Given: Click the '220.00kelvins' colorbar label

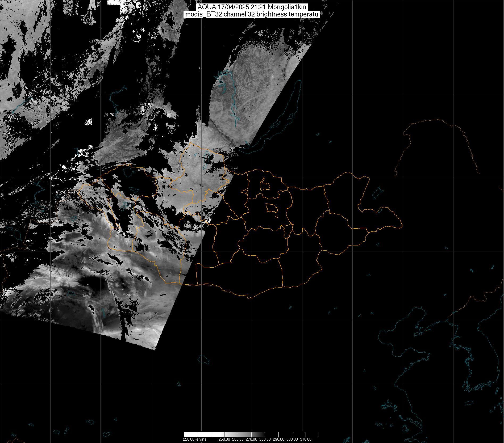Looking at the screenshot, I should click(x=195, y=439).
